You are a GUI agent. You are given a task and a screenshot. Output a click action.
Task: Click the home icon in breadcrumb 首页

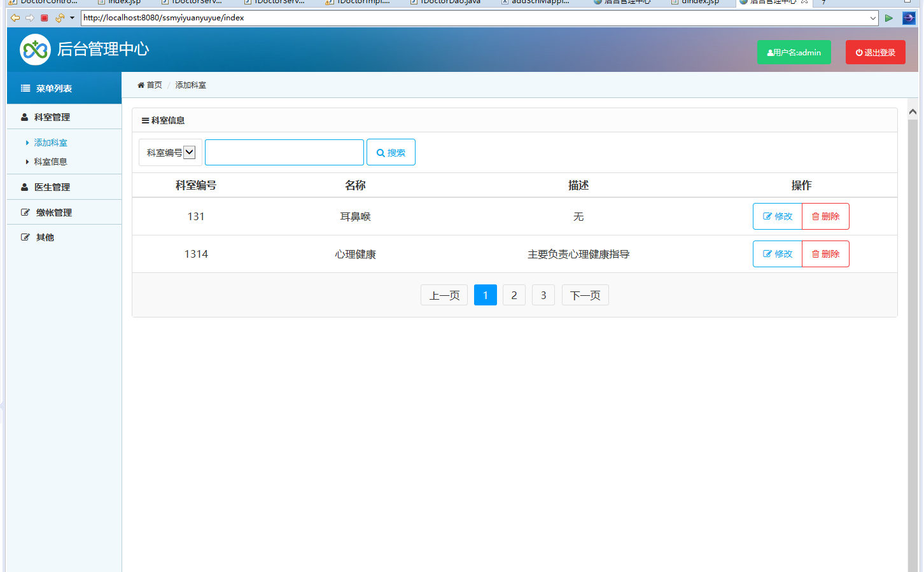140,85
